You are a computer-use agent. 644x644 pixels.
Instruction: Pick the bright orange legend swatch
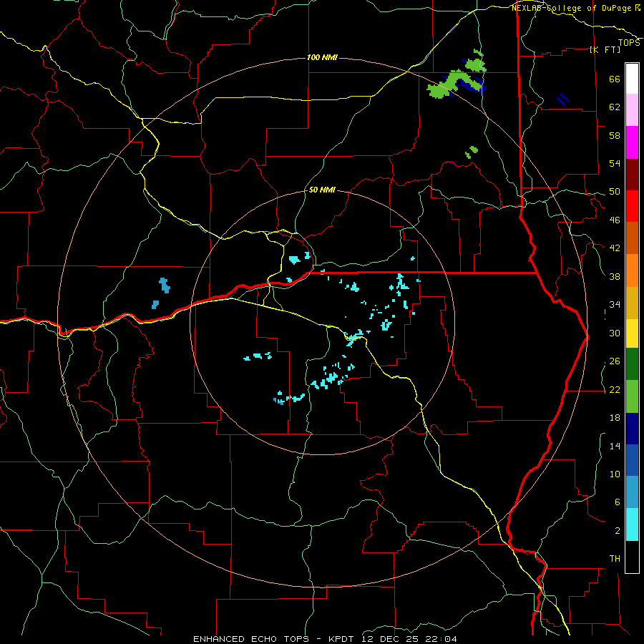[x=632, y=270]
